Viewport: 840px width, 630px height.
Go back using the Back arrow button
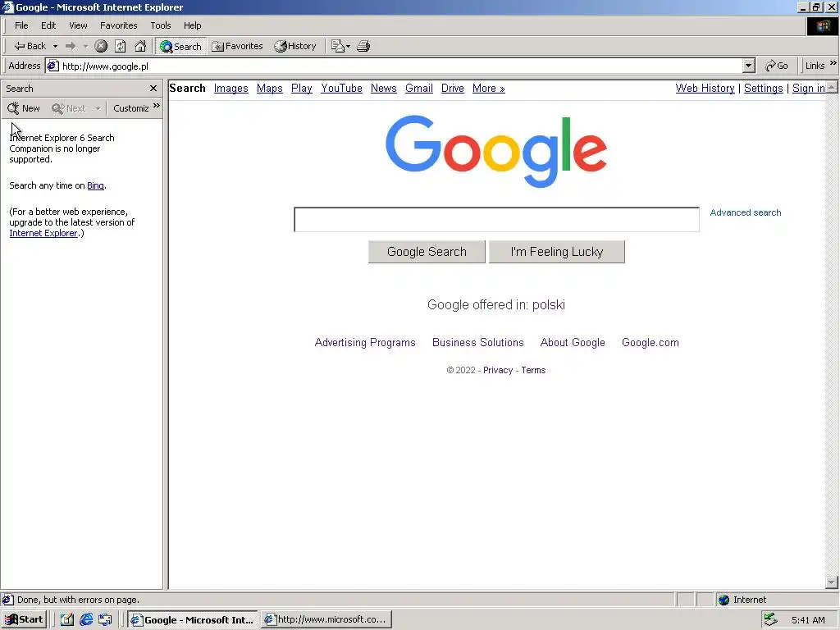pos(30,46)
